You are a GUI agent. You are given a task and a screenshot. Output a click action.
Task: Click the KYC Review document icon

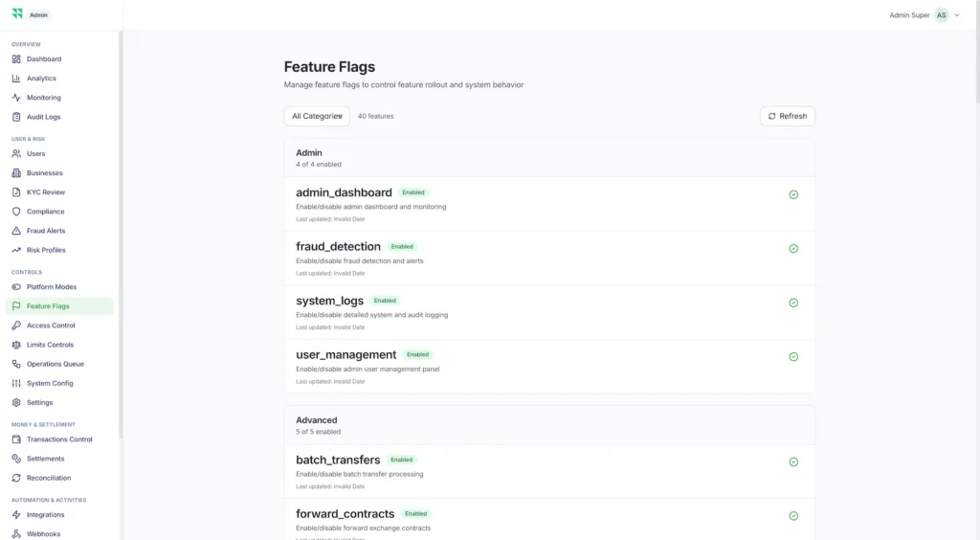tap(16, 191)
